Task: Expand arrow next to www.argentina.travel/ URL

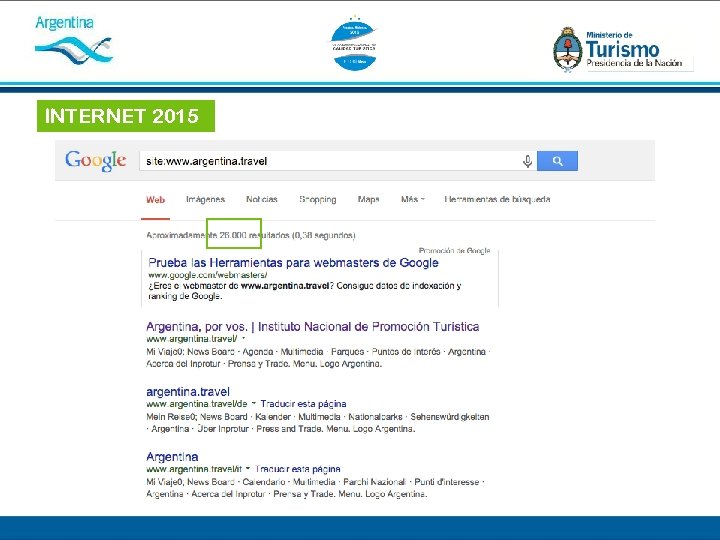Action: [x=243, y=338]
